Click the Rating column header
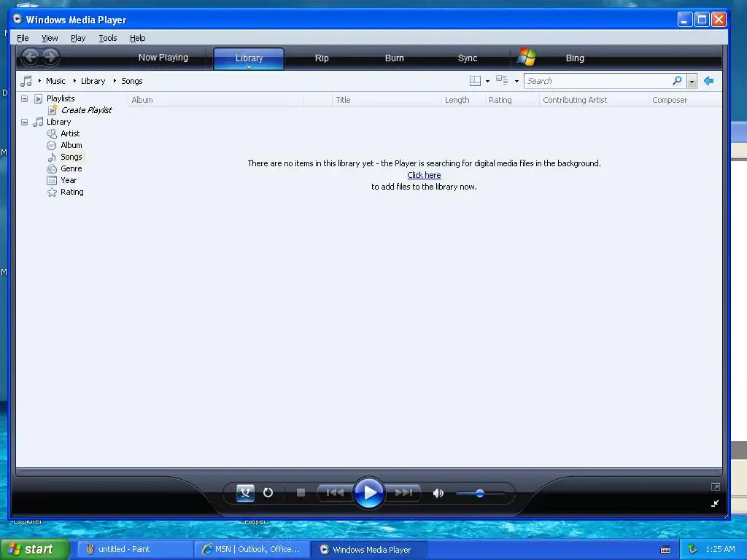 pyautogui.click(x=512, y=100)
